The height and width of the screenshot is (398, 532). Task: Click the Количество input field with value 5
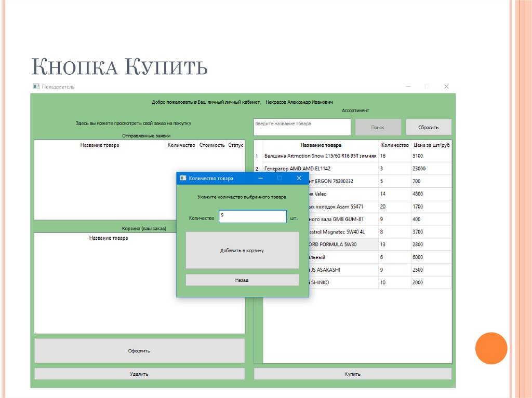252,217
